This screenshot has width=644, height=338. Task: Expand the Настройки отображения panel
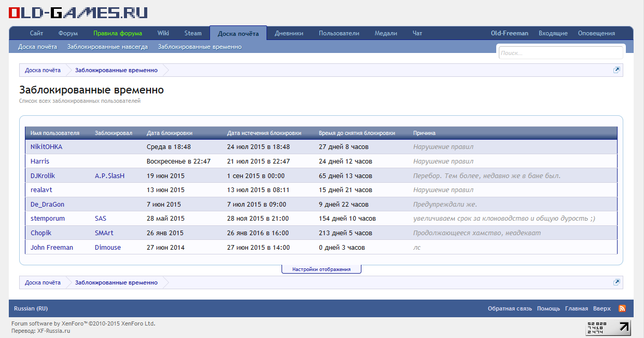click(x=321, y=269)
